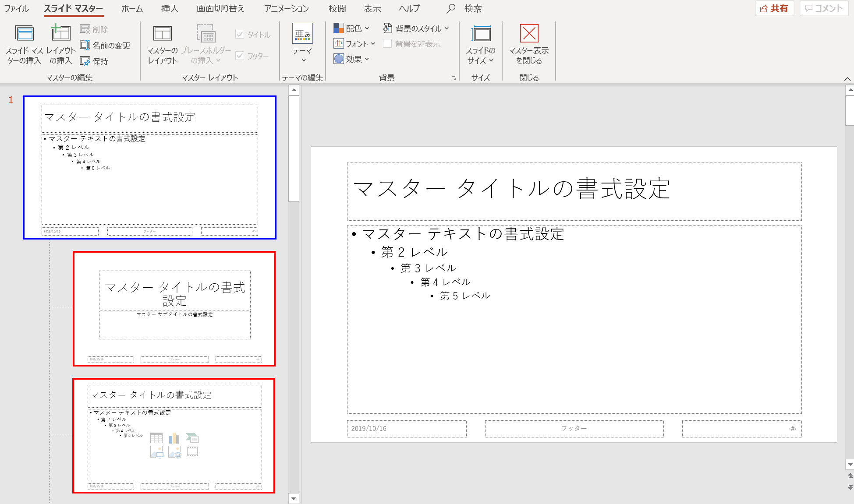This screenshot has height=504, width=854.
Task: Expand the Colors (配色) dropdown arrow
Action: [x=367, y=28]
